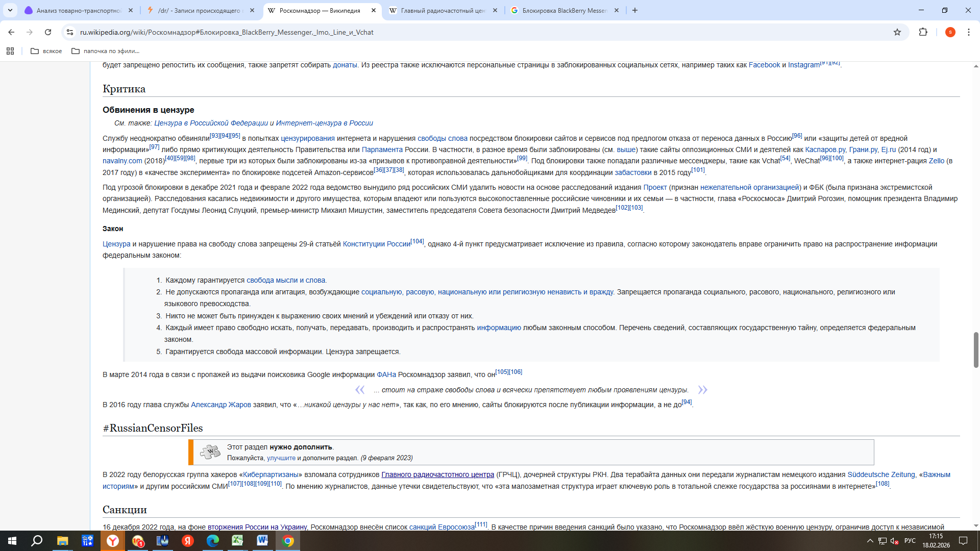The height and width of the screenshot is (551, 980).
Task: Open the Windows notification center
Action: pos(963,541)
